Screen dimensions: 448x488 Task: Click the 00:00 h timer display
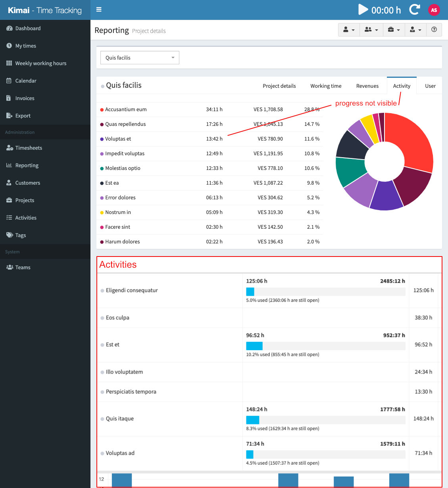(x=386, y=10)
